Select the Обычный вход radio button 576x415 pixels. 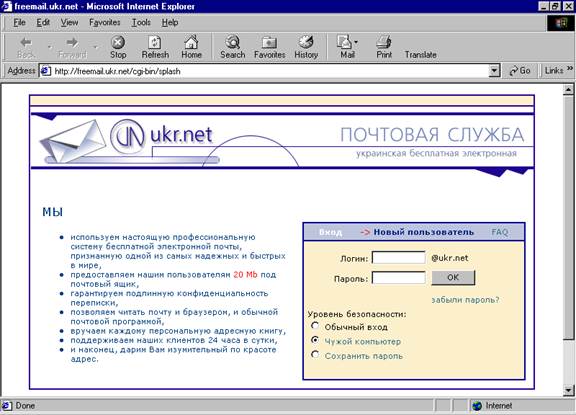pos(315,325)
